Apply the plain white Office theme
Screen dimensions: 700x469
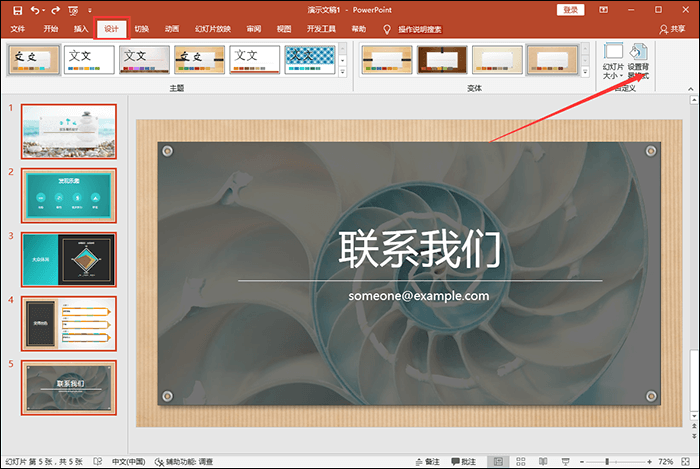click(x=89, y=59)
